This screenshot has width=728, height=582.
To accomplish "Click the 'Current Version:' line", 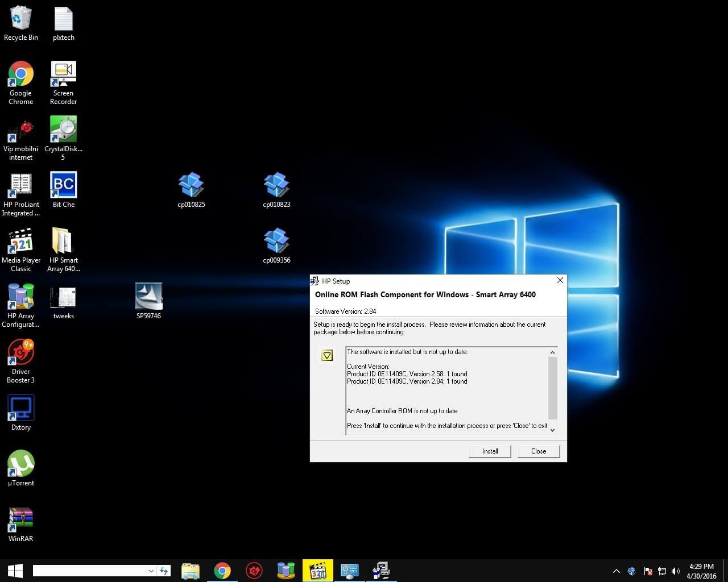I will coord(369,367).
